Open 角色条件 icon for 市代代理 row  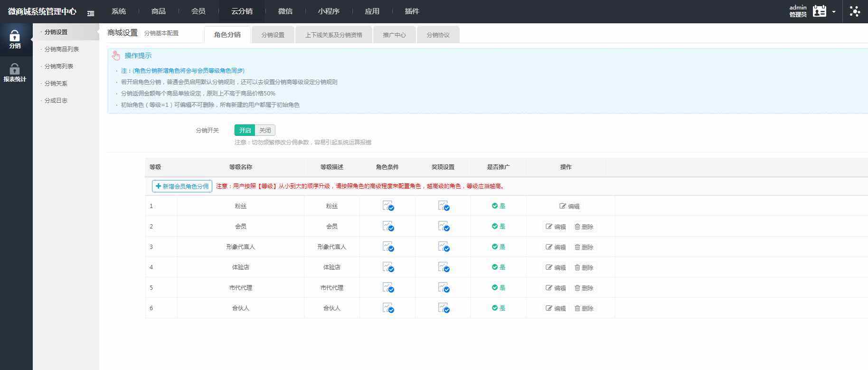click(388, 287)
